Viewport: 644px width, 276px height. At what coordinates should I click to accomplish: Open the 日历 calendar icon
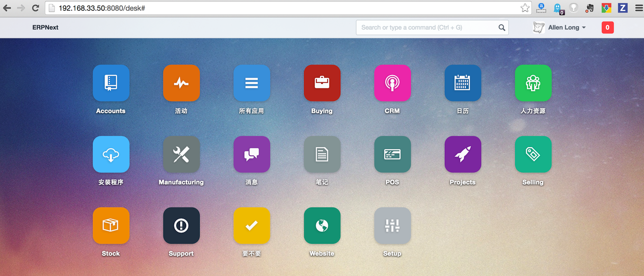463,83
